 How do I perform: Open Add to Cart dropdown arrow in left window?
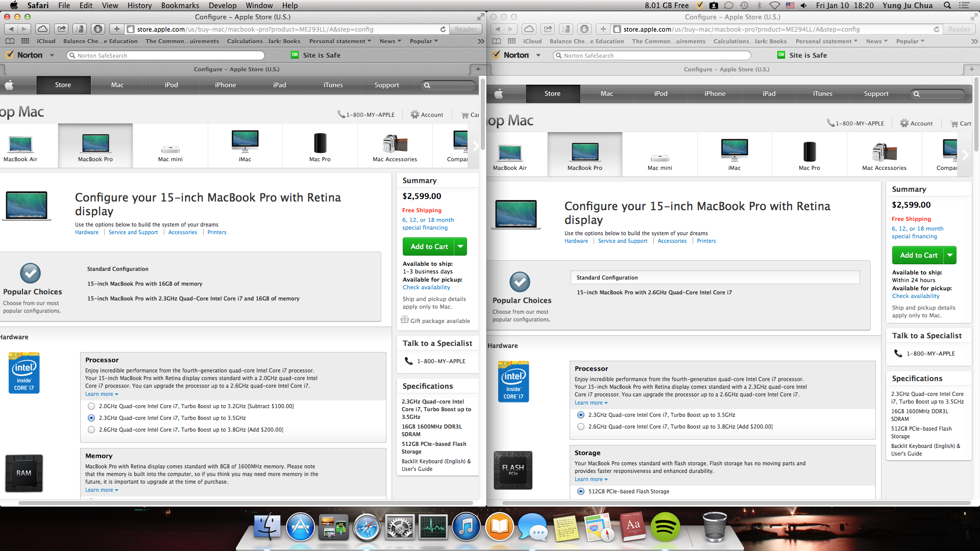[460, 246]
